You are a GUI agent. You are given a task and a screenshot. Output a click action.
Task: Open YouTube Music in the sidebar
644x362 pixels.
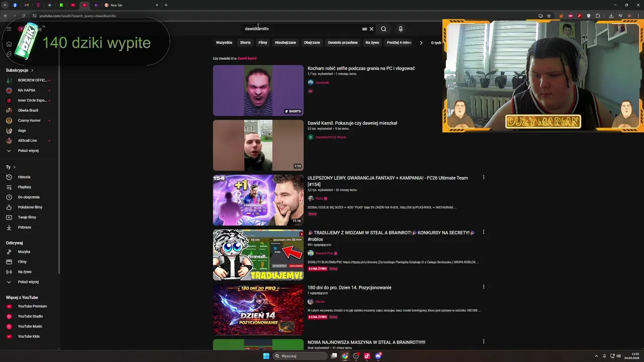coord(29,326)
